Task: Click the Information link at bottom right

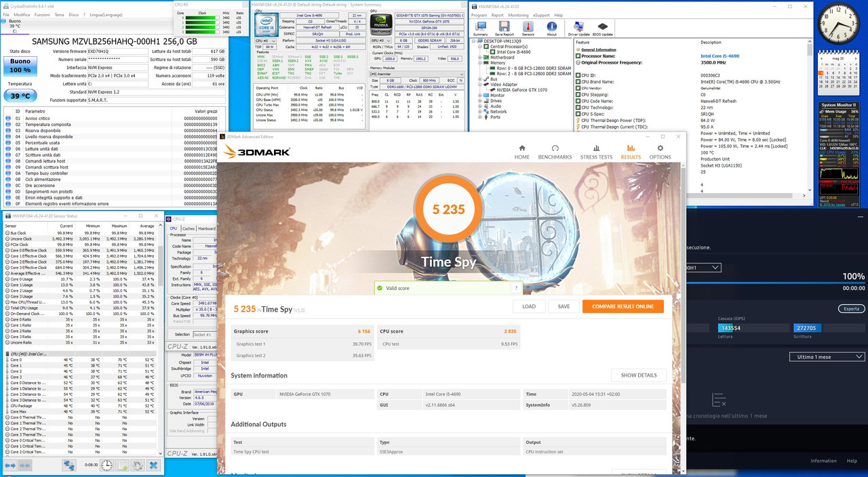Action: click(823, 461)
